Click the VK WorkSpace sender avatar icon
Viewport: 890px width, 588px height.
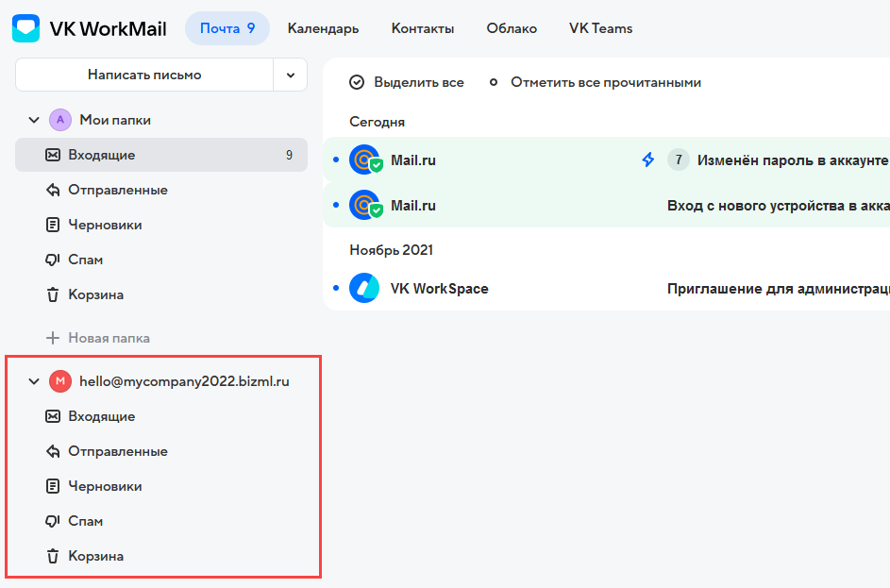pos(364,288)
